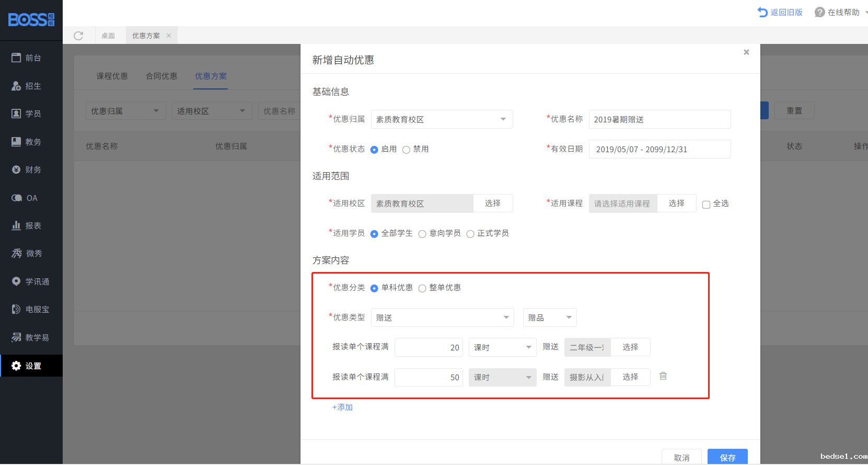Select 整单优惠 radio button

tap(422, 288)
